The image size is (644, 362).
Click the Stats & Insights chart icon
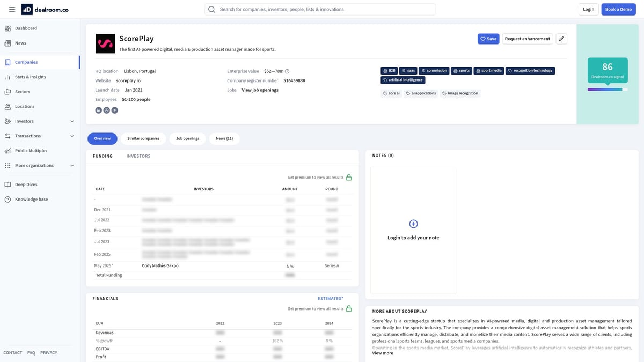(x=8, y=77)
